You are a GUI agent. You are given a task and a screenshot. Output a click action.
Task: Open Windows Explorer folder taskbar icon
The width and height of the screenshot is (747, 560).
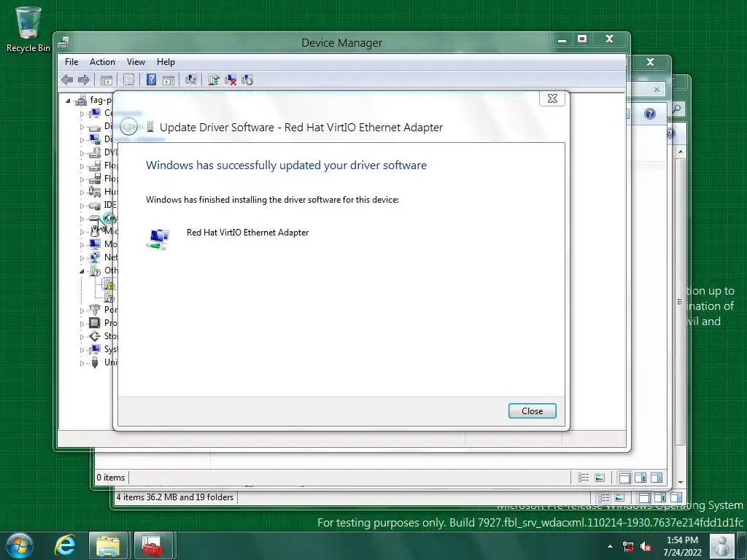point(108,545)
